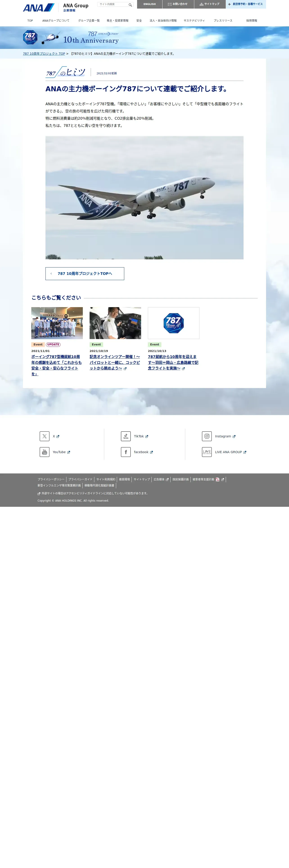Click the LIVE ANA GROUP icon
Image resolution: width=289 pixels, height=868 pixels.
tap(207, 452)
